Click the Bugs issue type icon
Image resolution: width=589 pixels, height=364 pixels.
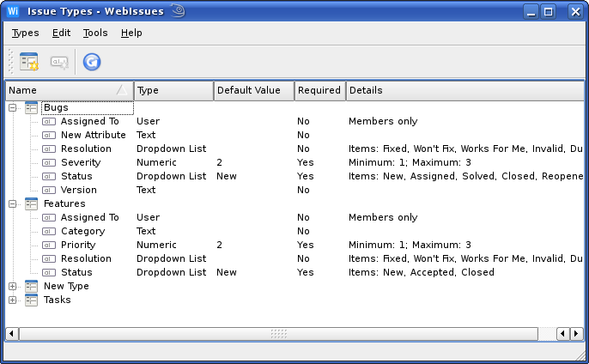coord(32,107)
